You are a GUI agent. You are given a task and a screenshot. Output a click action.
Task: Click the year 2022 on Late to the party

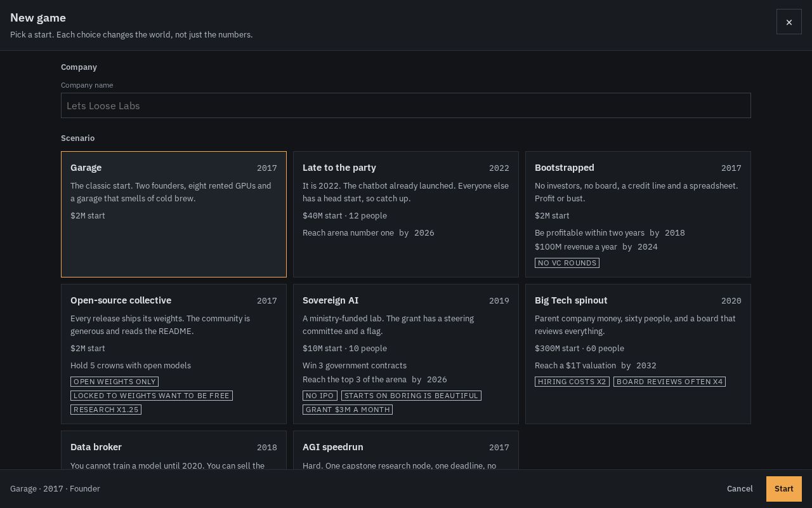[499, 168]
